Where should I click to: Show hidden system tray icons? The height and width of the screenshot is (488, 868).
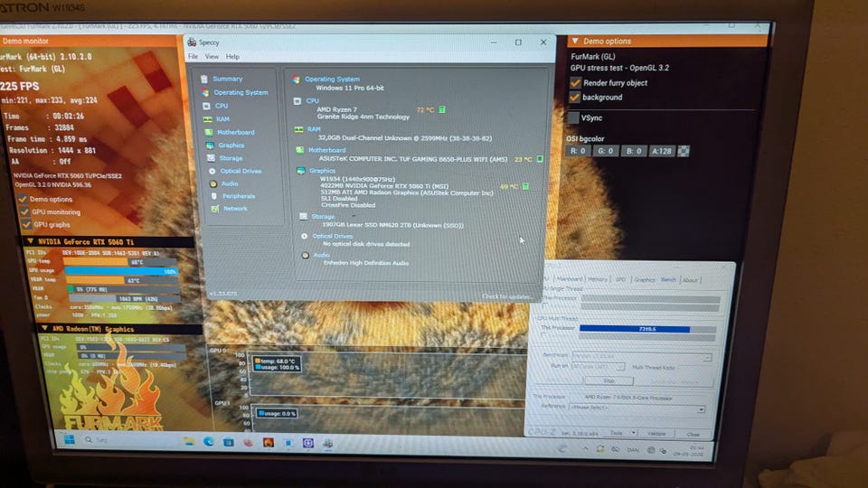pyautogui.click(x=585, y=449)
